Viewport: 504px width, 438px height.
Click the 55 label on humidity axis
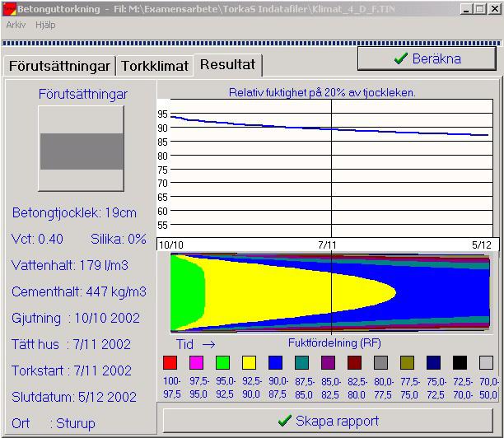162,226
